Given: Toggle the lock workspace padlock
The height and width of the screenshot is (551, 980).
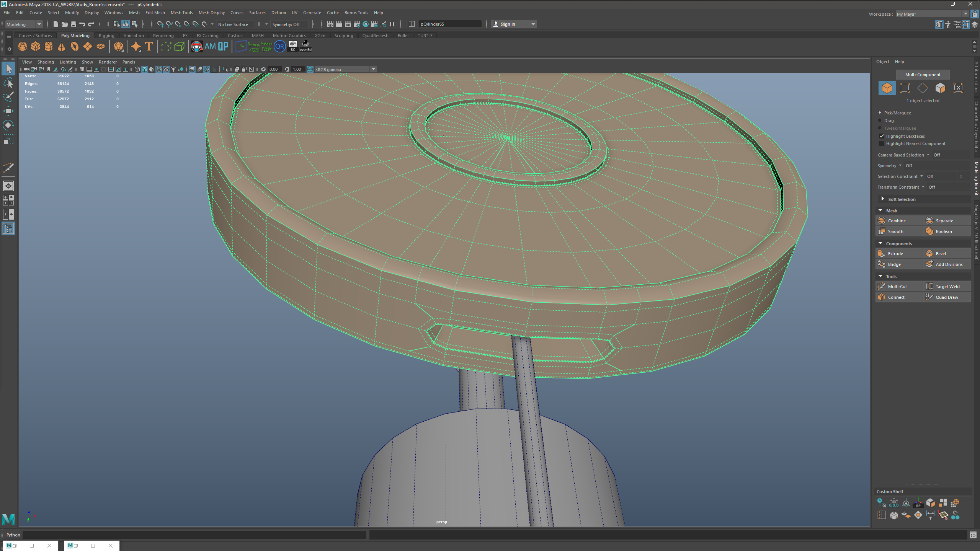Looking at the screenshot, I should [975, 14].
